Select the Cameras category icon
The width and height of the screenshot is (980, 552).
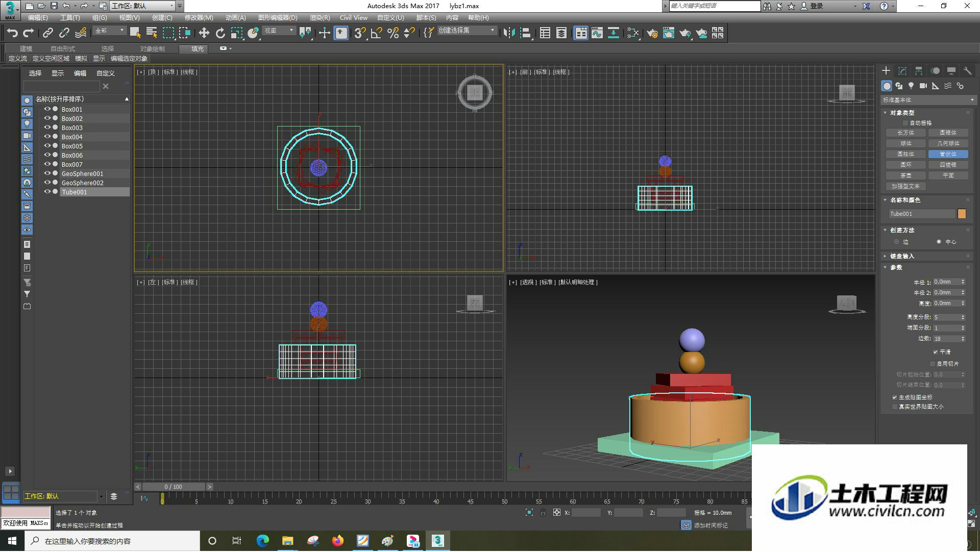pos(923,86)
